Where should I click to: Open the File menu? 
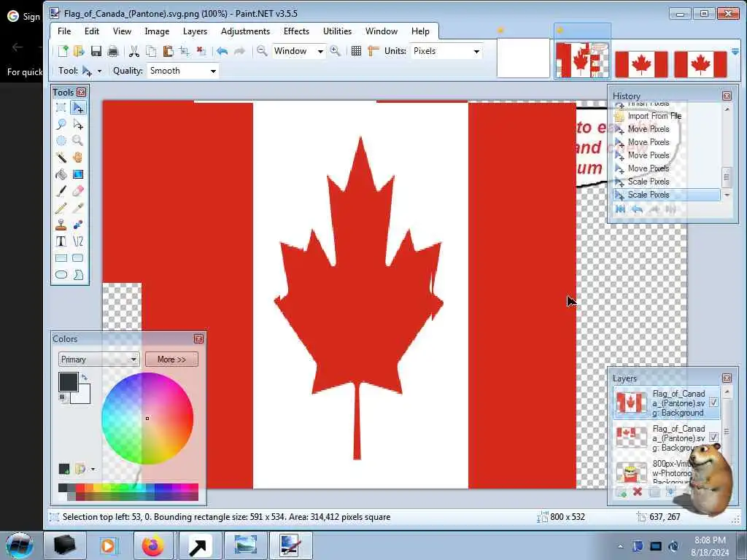(64, 31)
